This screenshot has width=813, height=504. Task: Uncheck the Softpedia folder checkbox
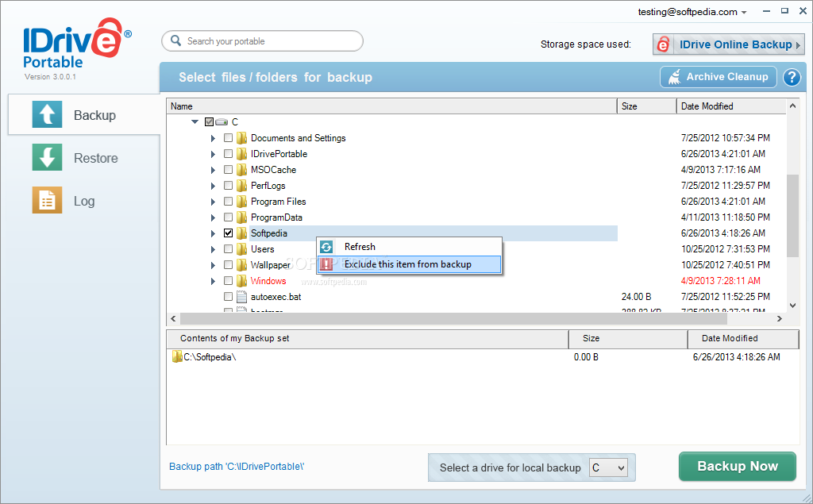tap(228, 233)
